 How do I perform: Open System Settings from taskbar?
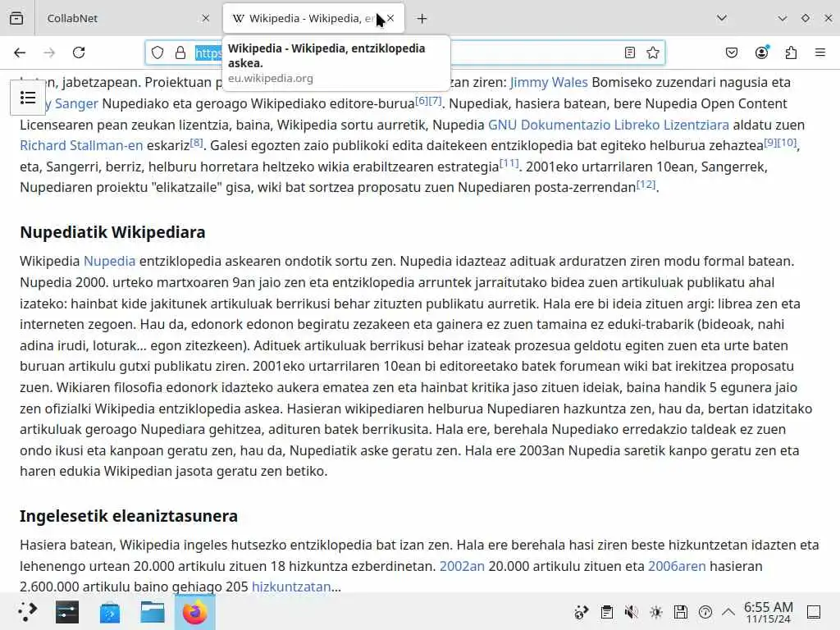(67, 612)
